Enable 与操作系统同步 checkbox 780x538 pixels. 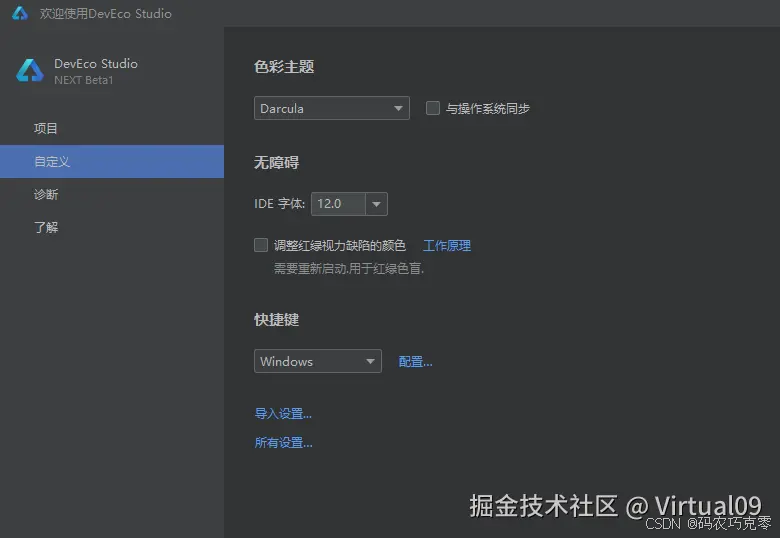(x=433, y=108)
